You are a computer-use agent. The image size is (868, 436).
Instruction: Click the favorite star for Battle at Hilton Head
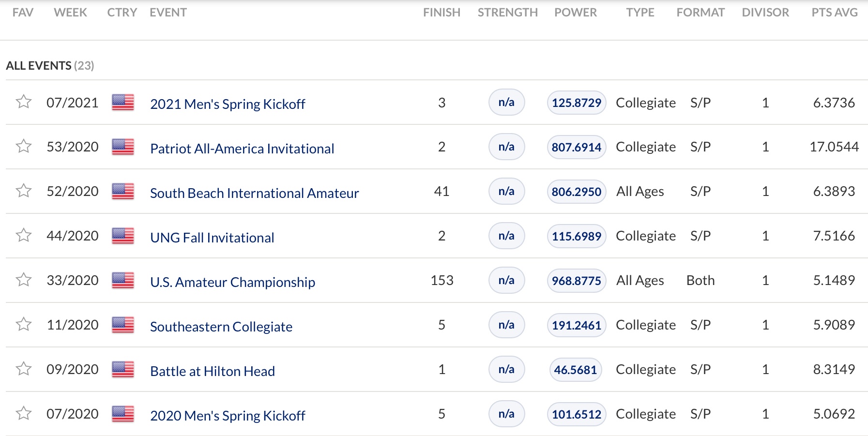point(24,369)
